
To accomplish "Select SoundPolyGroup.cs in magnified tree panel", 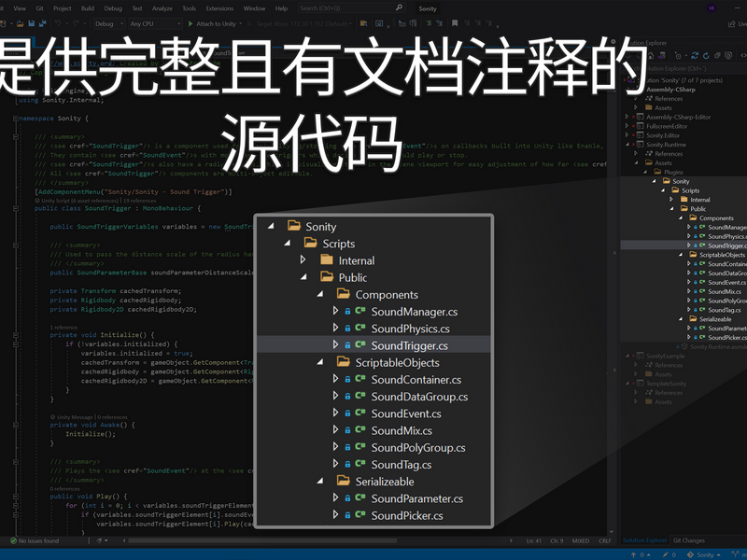I will 418,448.
